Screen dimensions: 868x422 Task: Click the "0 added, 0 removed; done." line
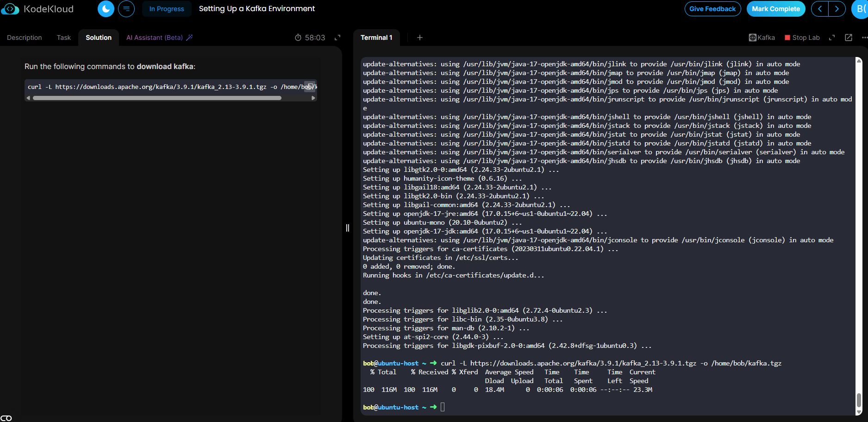(409, 266)
